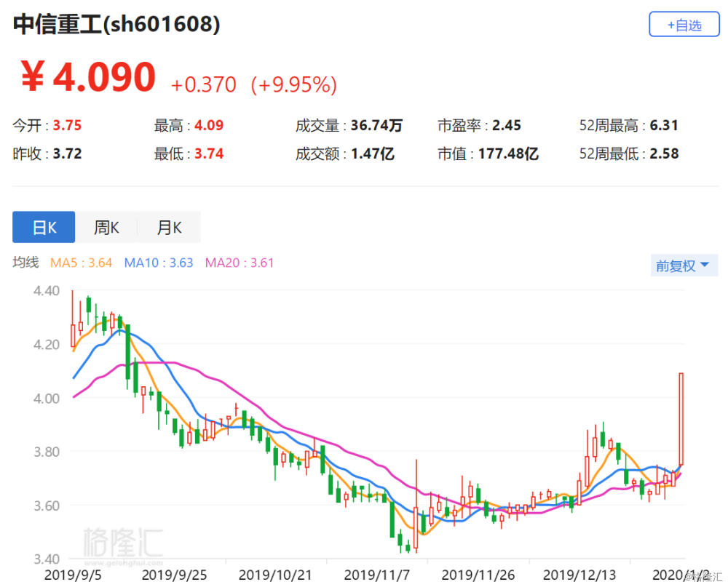Open the 前复权 adjustment dropdown
The image size is (728, 587).
click(684, 265)
